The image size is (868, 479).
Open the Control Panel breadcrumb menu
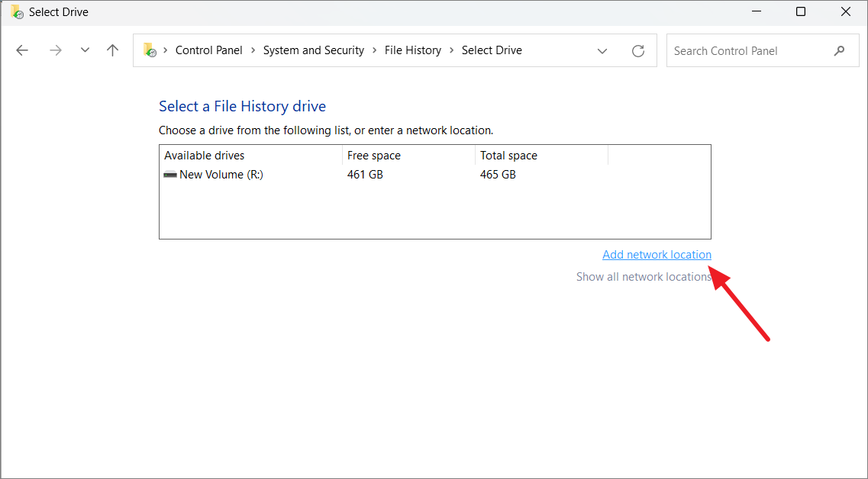(208, 50)
